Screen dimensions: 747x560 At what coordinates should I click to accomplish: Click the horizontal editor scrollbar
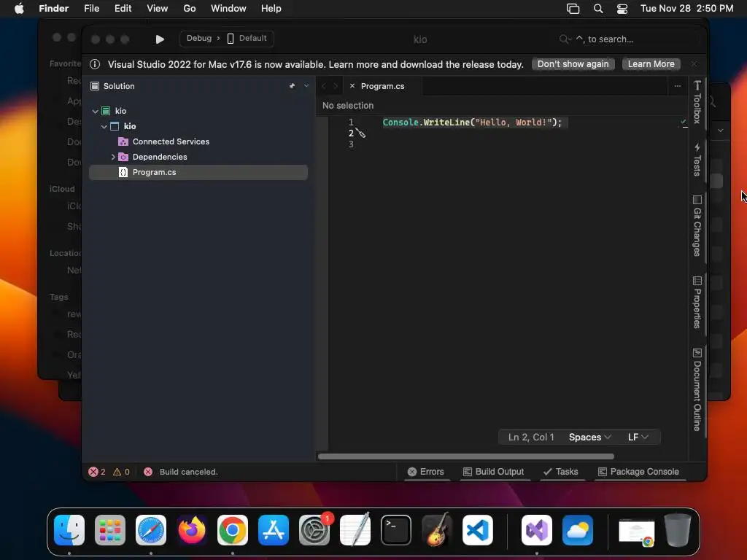tap(466, 456)
